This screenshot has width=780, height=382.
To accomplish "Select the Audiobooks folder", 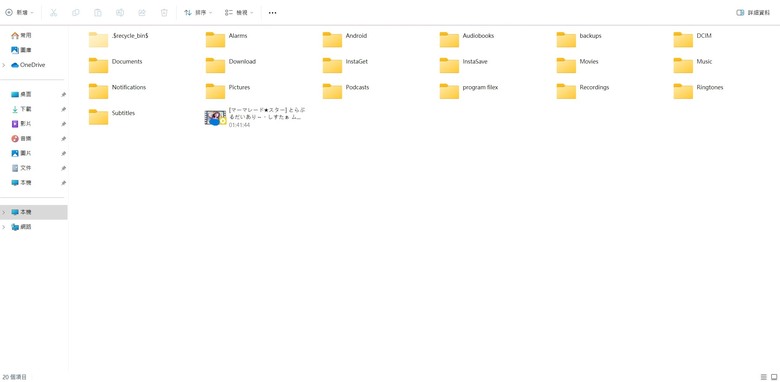I will [467, 39].
